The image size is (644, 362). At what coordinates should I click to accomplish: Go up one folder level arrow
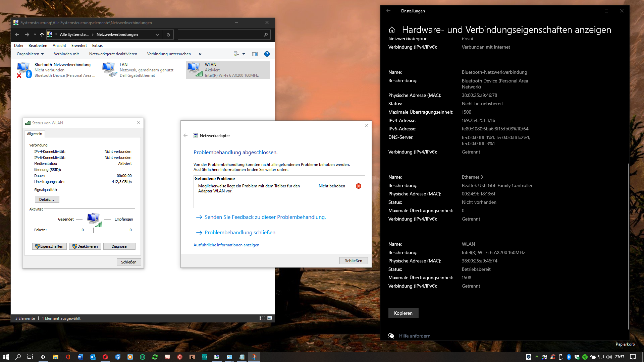tap(42, 35)
